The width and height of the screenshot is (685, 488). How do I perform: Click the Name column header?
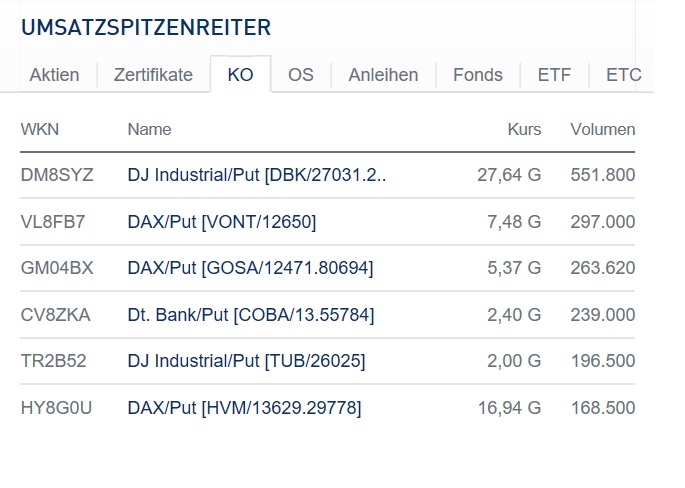pos(149,129)
